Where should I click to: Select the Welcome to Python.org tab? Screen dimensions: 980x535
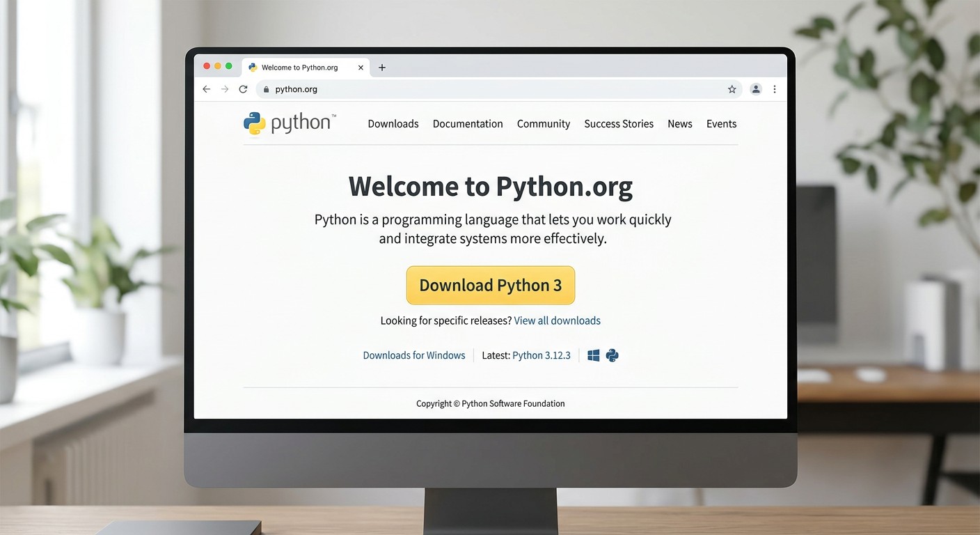click(x=306, y=68)
